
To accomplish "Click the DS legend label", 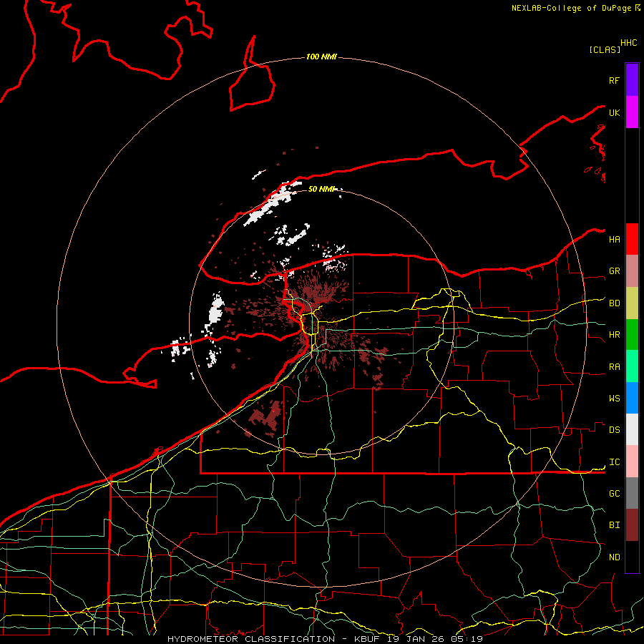I will pyautogui.click(x=614, y=430).
